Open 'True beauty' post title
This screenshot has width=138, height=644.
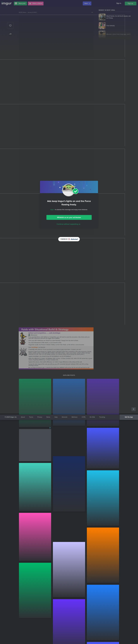click(110, 26)
